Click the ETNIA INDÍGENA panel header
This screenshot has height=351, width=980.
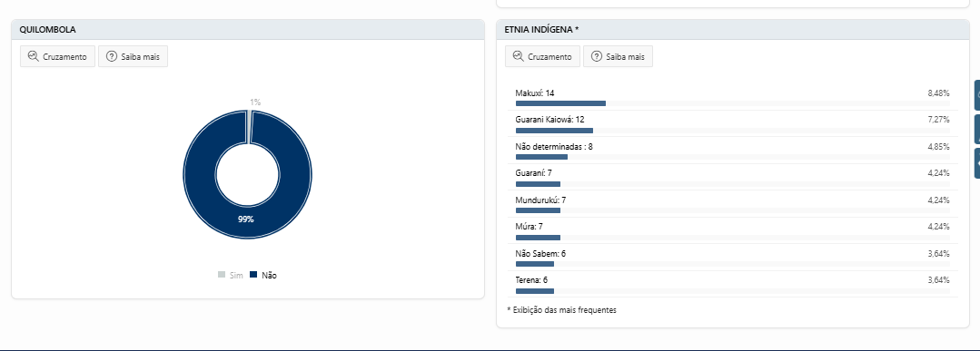[732, 29]
